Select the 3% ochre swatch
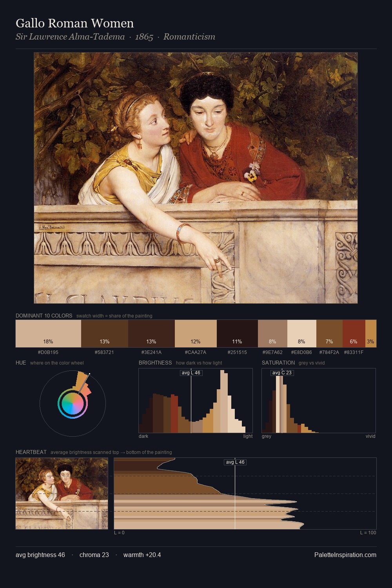The width and height of the screenshot is (392, 588). pyautogui.click(x=371, y=334)
